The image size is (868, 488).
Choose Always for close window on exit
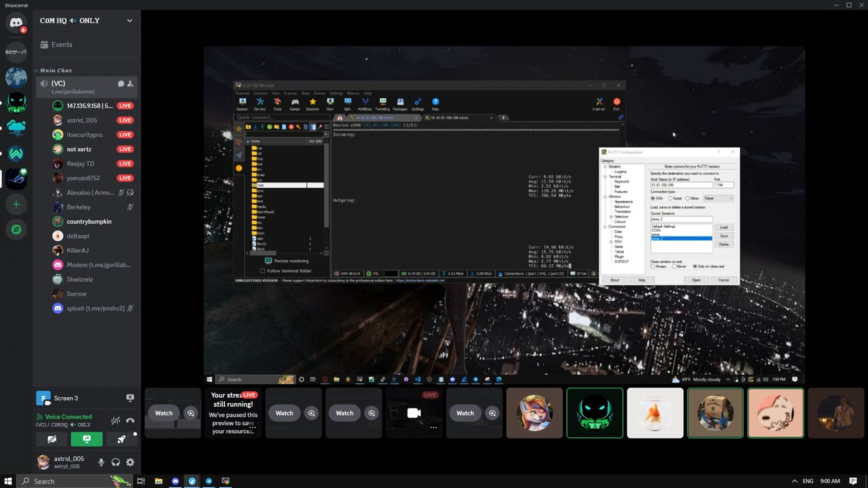tap(653, 266)
